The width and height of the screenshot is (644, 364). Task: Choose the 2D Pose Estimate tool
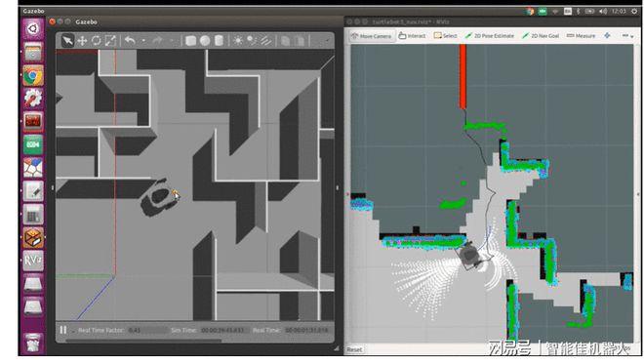[490, 36]
